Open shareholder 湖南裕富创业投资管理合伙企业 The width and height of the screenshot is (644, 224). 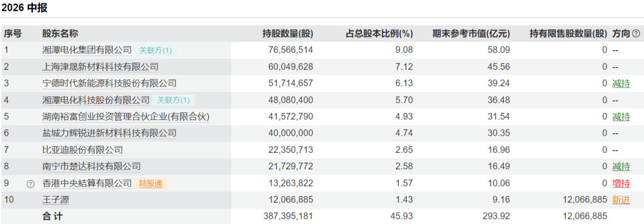pyautogui.click(x=126, y=117)
